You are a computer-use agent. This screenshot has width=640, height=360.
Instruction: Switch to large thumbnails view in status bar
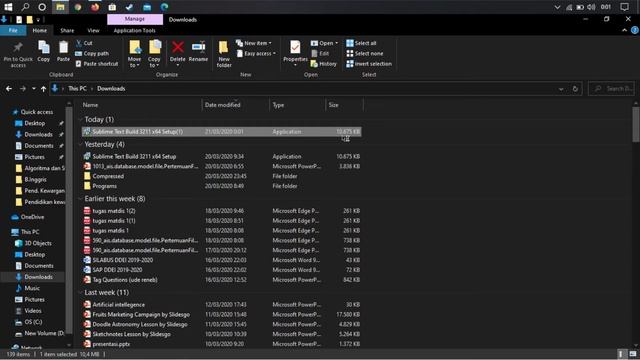(x=633, y=354)
